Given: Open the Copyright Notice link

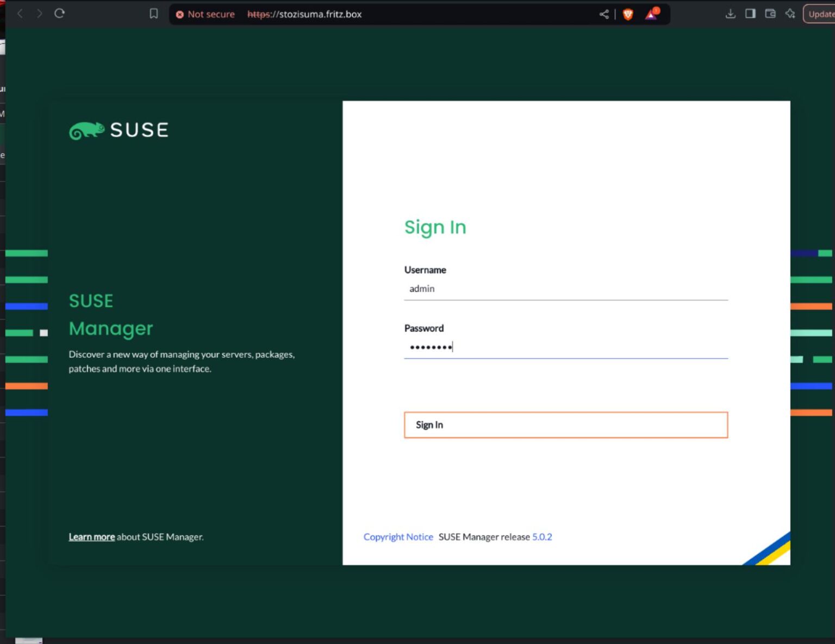Looking at the screenshot, I should (x=398, y=537).
